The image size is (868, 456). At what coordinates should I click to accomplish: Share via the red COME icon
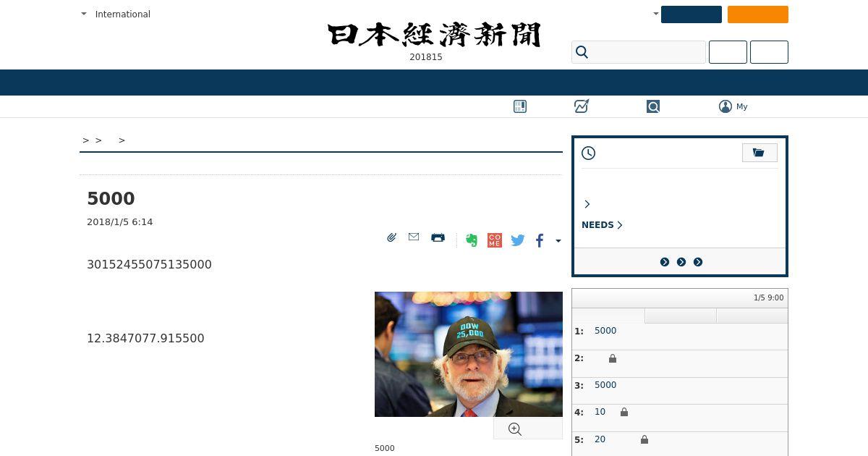[x=495, y=240]
